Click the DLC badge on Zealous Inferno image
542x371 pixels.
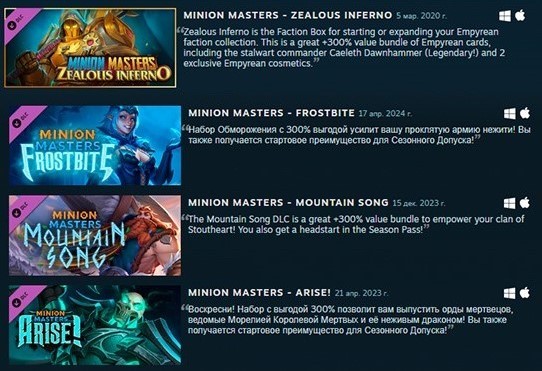[x=17, y=21]
